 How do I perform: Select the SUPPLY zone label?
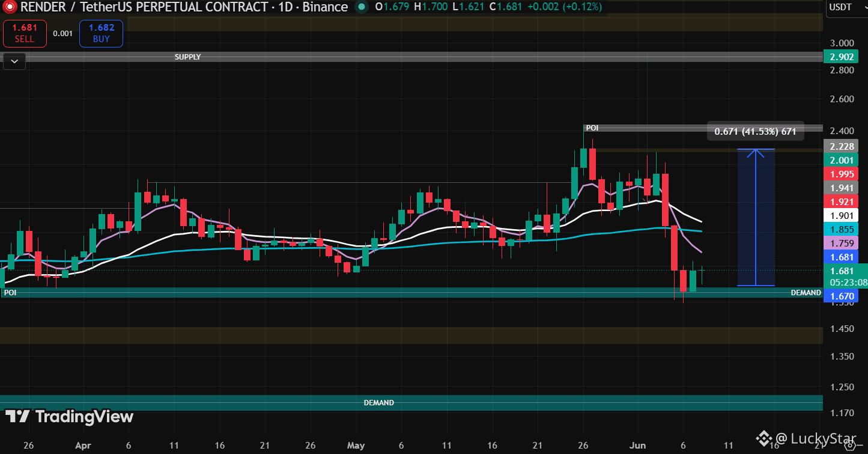pos(187,57)
